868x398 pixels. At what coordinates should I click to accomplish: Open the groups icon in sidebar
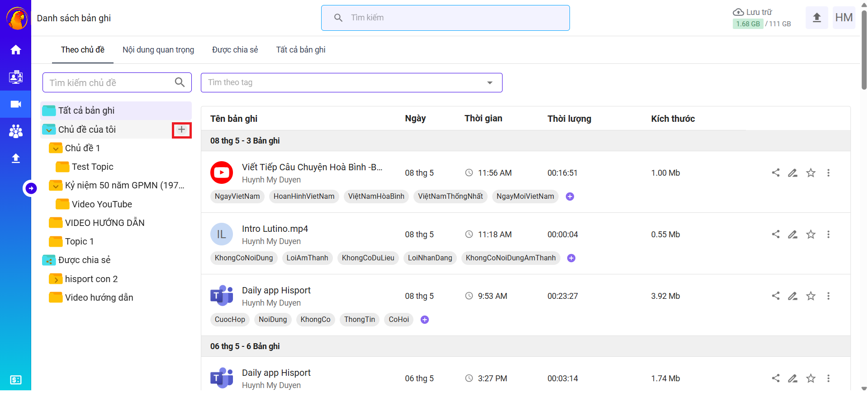pos(16,131)
